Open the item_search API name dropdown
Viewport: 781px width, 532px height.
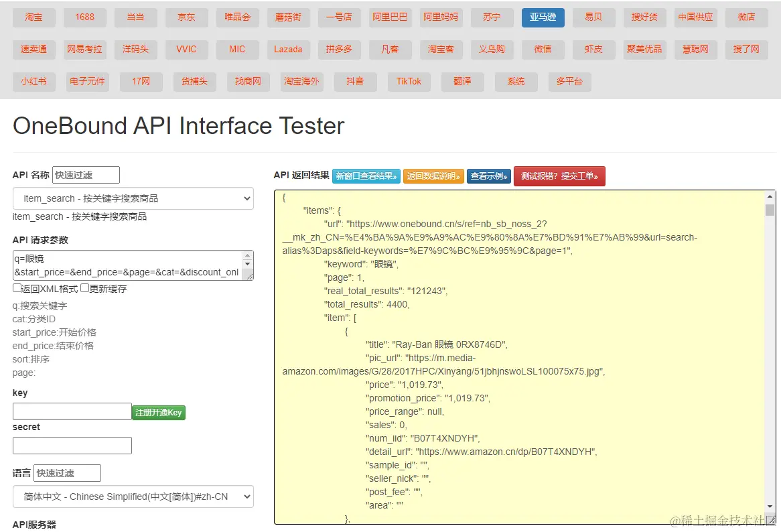[x=133, y=198]
